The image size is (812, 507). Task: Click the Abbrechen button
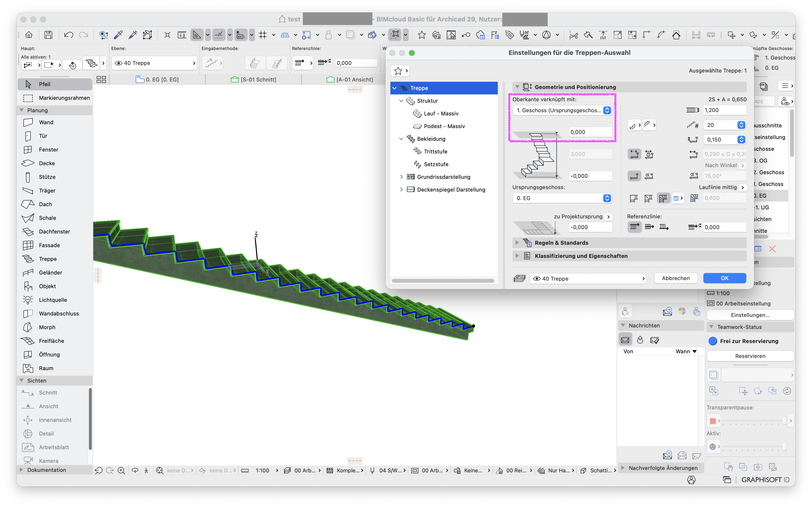(x=676, y=278)
